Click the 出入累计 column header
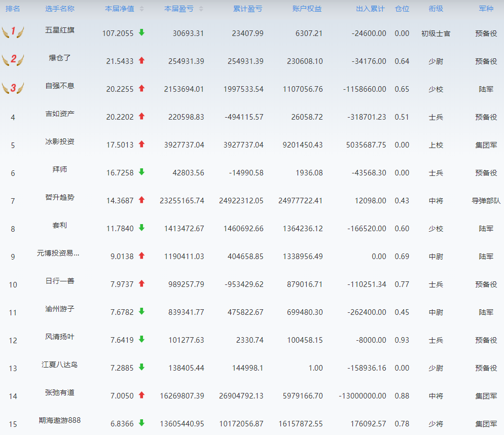Image resolution: width=504 pixels, height=435 pixels. 370,9
